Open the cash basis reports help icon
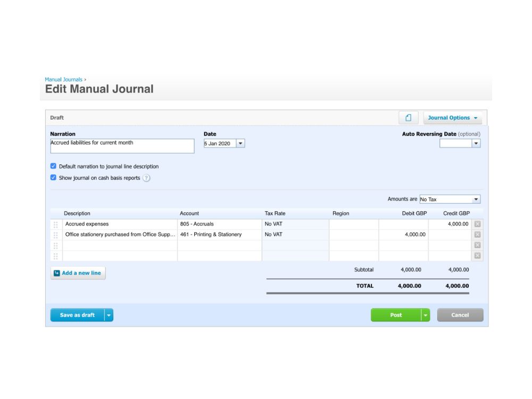 pyautogui.click(x=146, y=178)
